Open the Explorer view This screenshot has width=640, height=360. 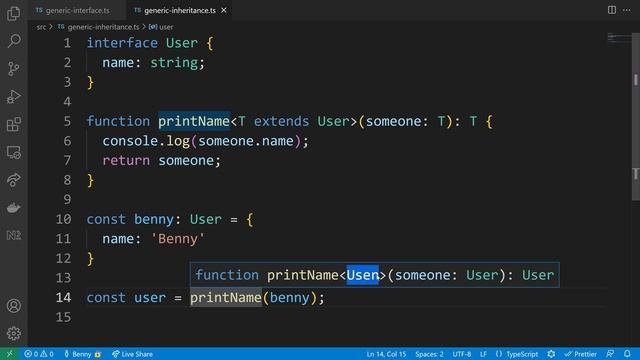coord(13,13)
